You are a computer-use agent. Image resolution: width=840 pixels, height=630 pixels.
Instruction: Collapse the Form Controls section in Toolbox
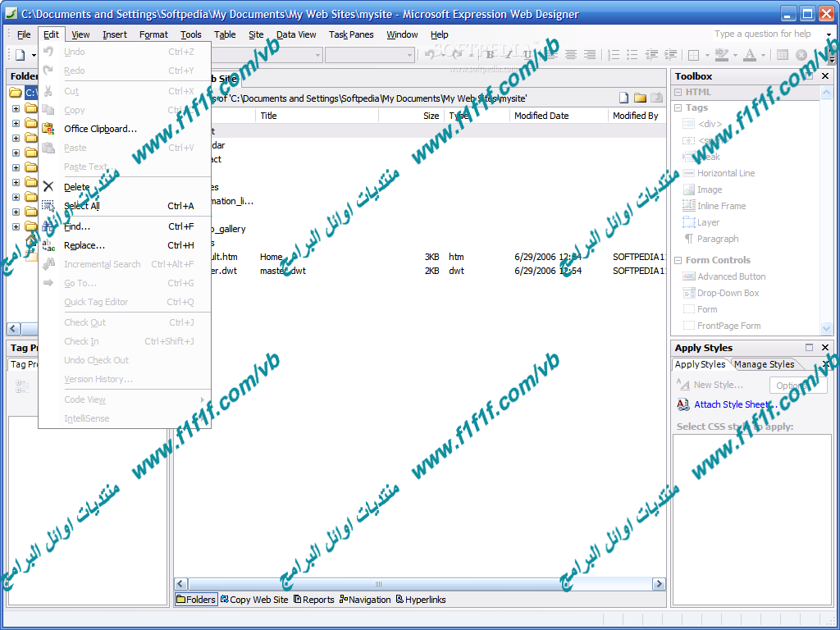coord(678,260)
